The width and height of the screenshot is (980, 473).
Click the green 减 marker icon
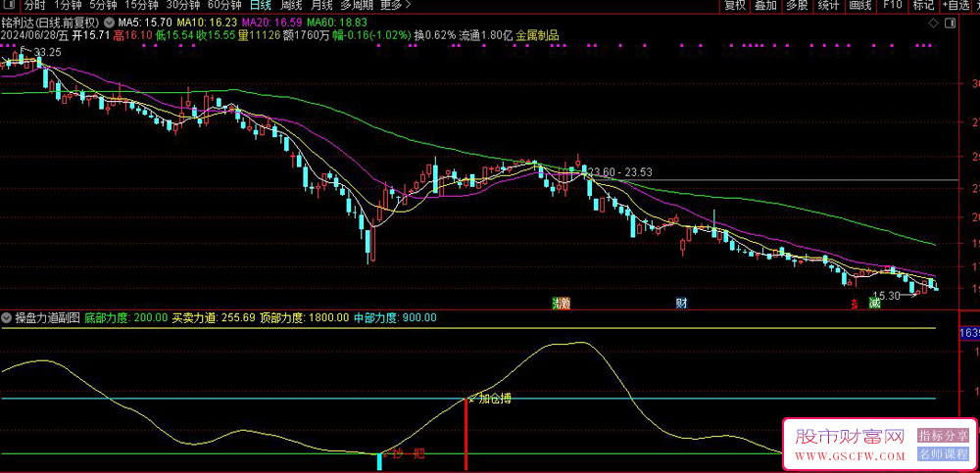874,304
